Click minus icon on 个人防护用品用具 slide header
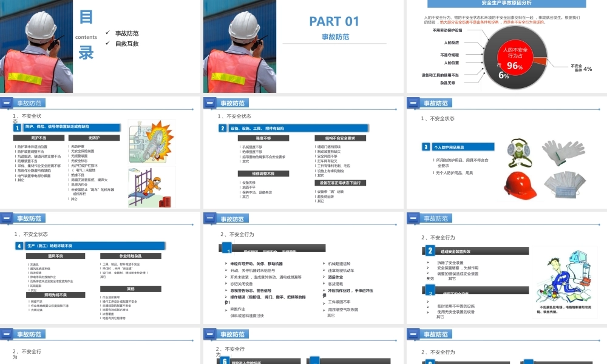This screenshot has width=607, height=364. tap(413, 103)
